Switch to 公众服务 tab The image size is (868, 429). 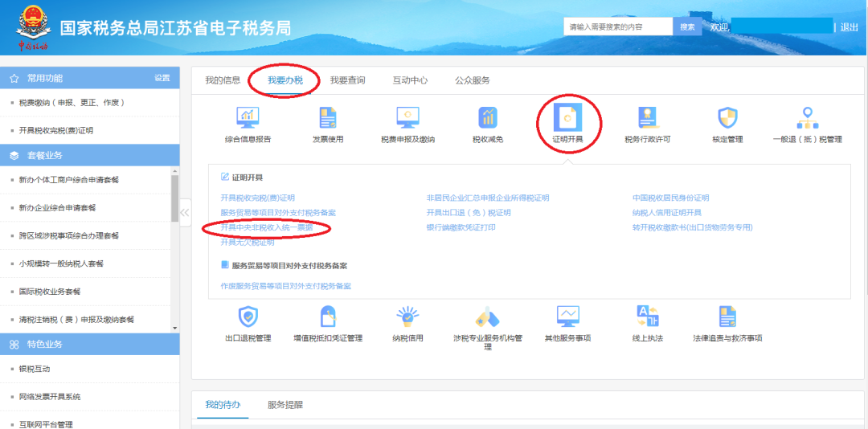473,80
